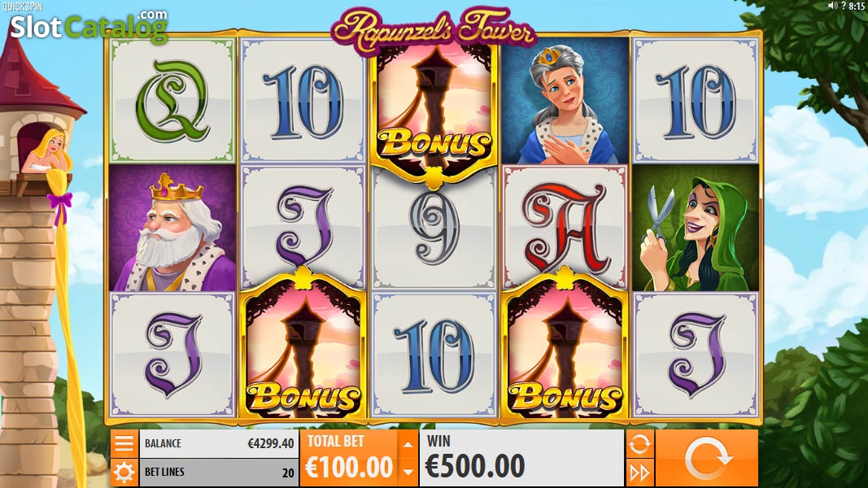Select the witch with scissors symbol
Screen dimensions: 868x488
click(696, 228)
